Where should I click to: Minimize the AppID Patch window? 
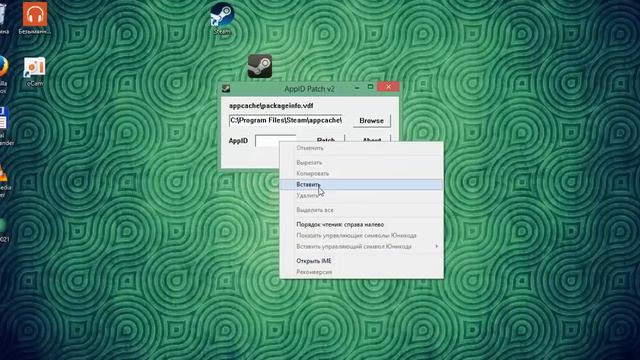click(357, 87)
